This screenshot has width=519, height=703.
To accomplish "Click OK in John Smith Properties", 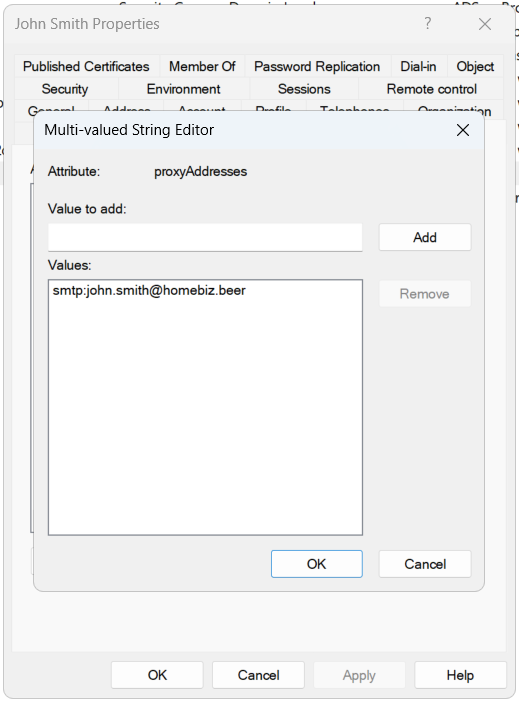I will click(x=157, y=675).
